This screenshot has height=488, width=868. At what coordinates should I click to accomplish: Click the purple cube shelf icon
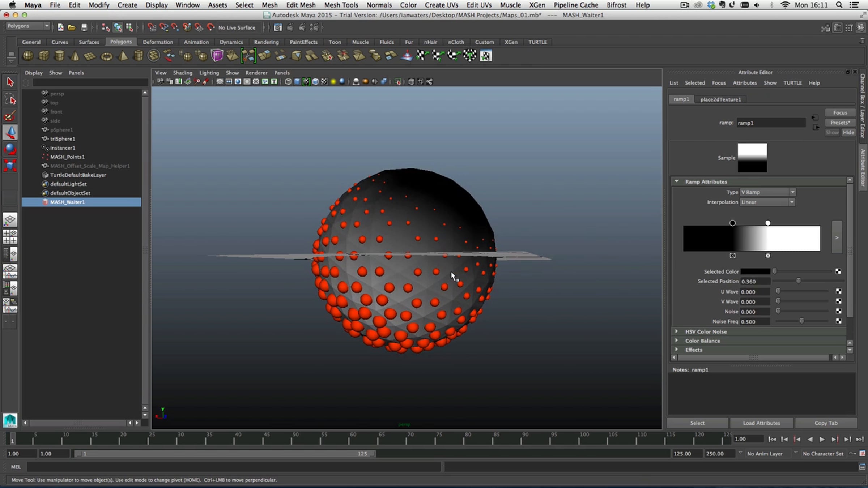click(x=217, y=56)
